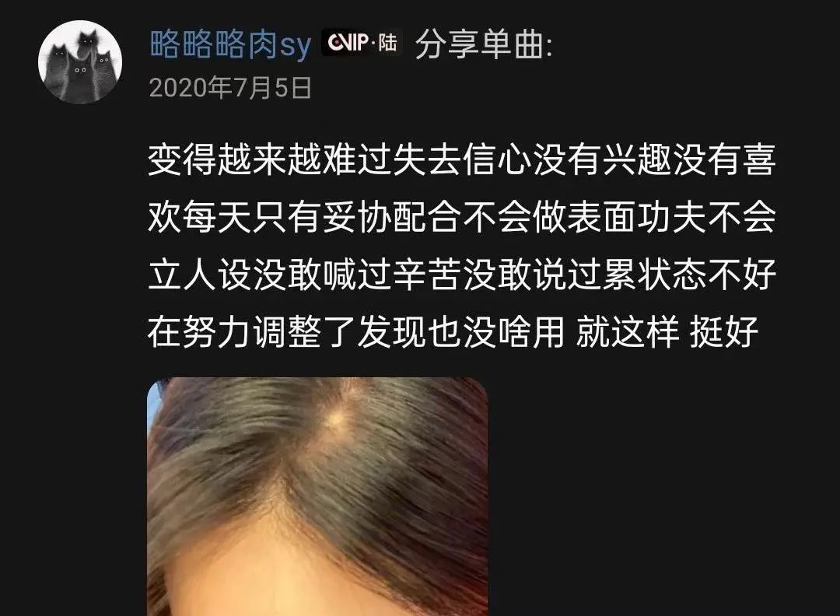Tap the line beginning 在努力调整了

[453, 332]
